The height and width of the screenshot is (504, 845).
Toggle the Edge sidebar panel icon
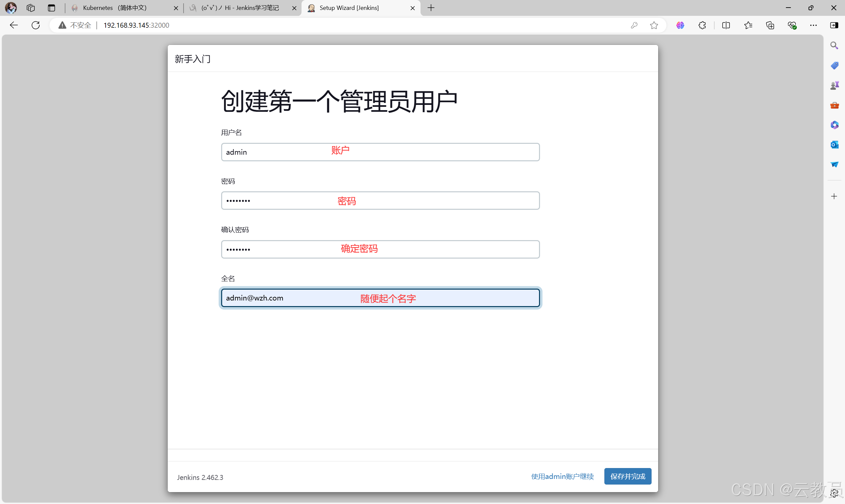click(x=834, y=25)
